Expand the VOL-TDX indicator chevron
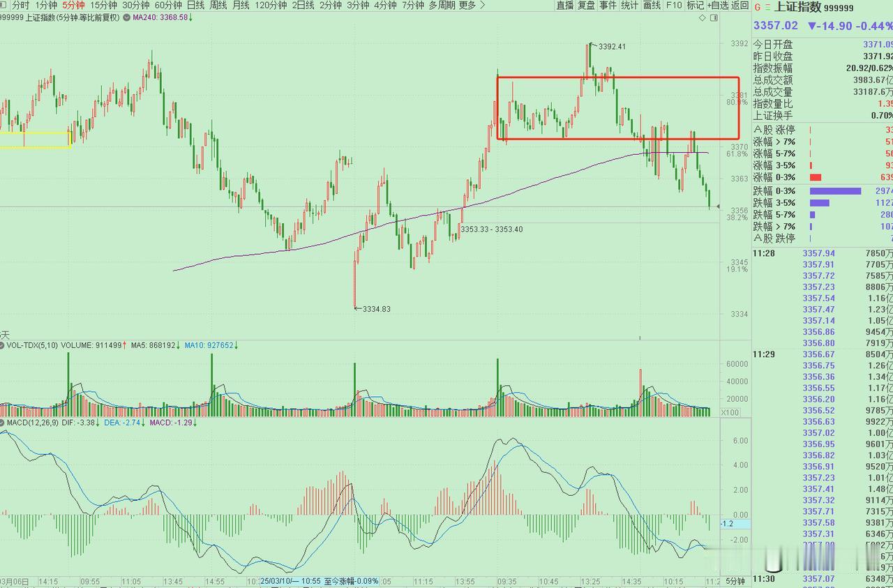The height and width of the screenshot is (588, 893). [x=3, y=345]
